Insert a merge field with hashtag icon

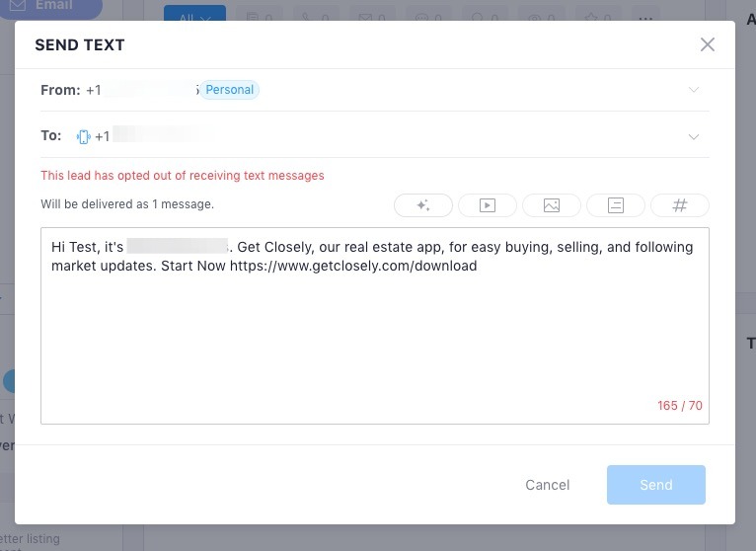pyautogui.click(x=679, y=205)
